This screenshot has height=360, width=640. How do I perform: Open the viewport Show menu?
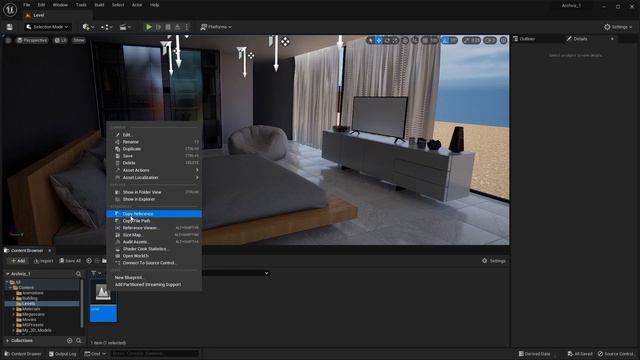pyautogui.click(x=79, y=40)
